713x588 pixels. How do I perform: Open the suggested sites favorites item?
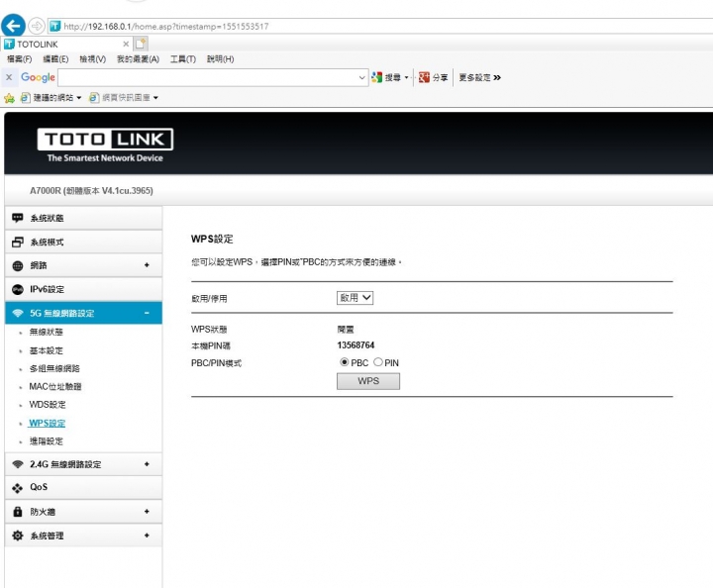point(51,98)
